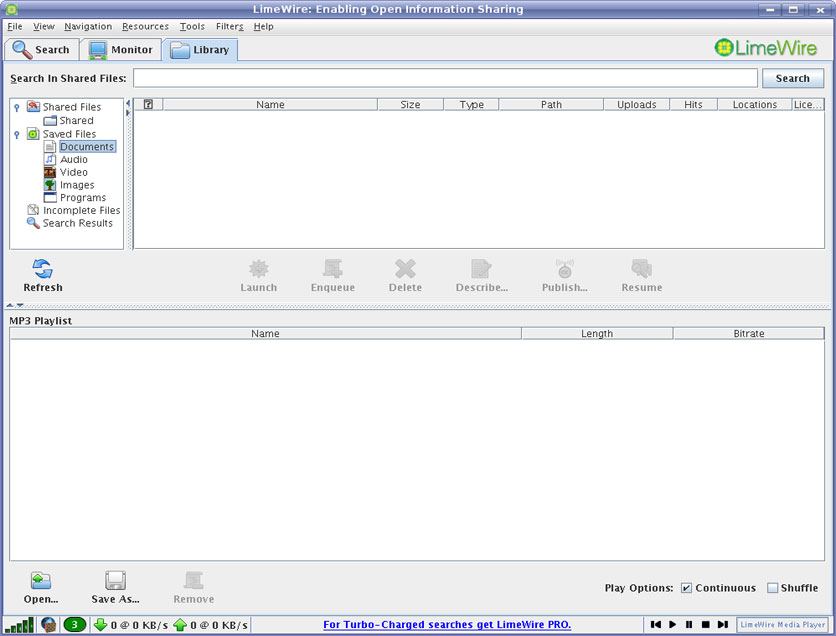Sort file table by Uploads column
This screenshot has height=636, width=836.
click(x=637, y=104)
